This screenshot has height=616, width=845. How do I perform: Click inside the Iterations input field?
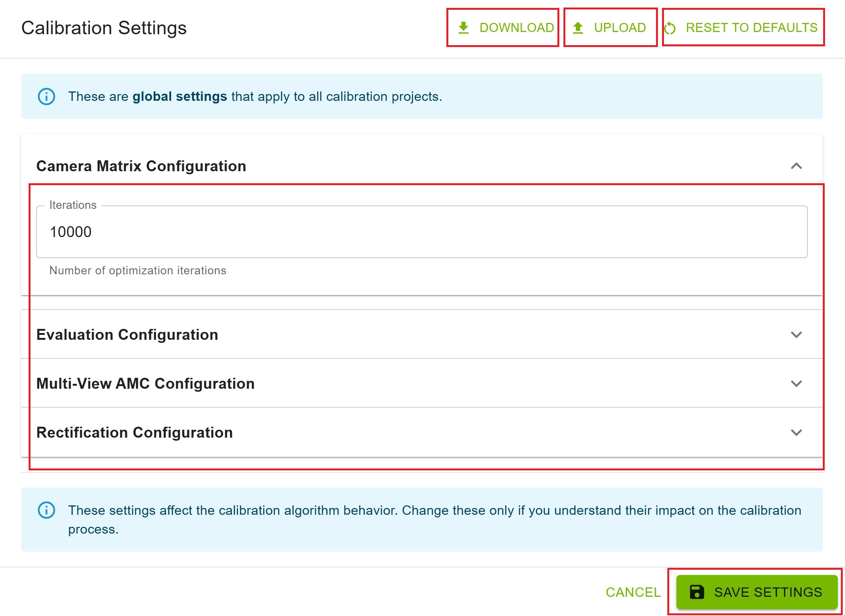click(x=422, y=232)
